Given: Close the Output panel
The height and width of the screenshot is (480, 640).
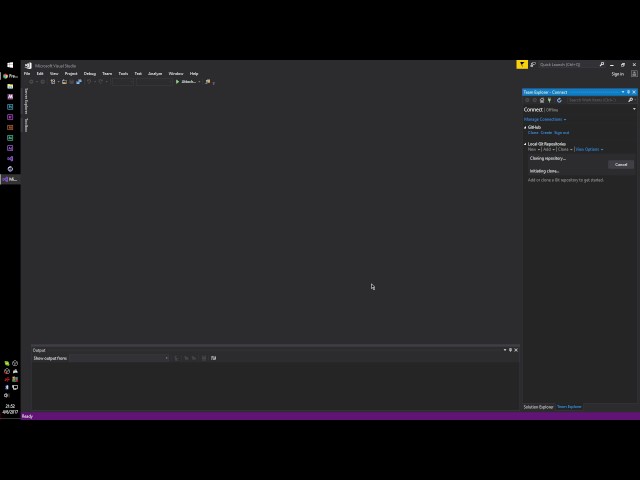Looking at the screenshot, I should coord(516,350).
